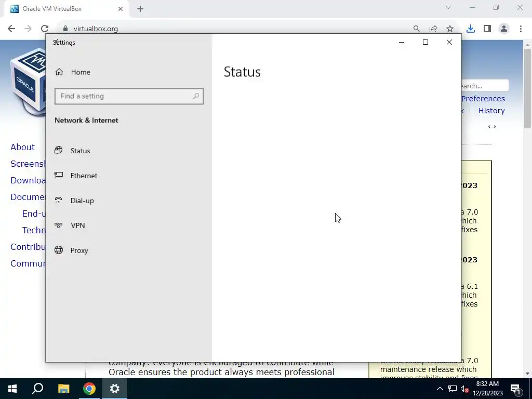The width and height of the screenshot is (532, 399).
Task: Click scrollbar down arrow in Chrome
Action: click(527, 374)
